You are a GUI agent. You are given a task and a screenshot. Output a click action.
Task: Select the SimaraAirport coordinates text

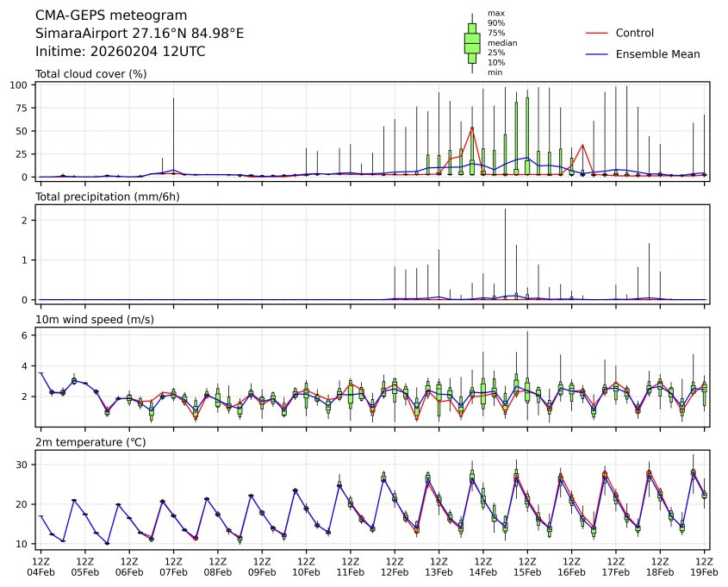[x=140, y=34]
